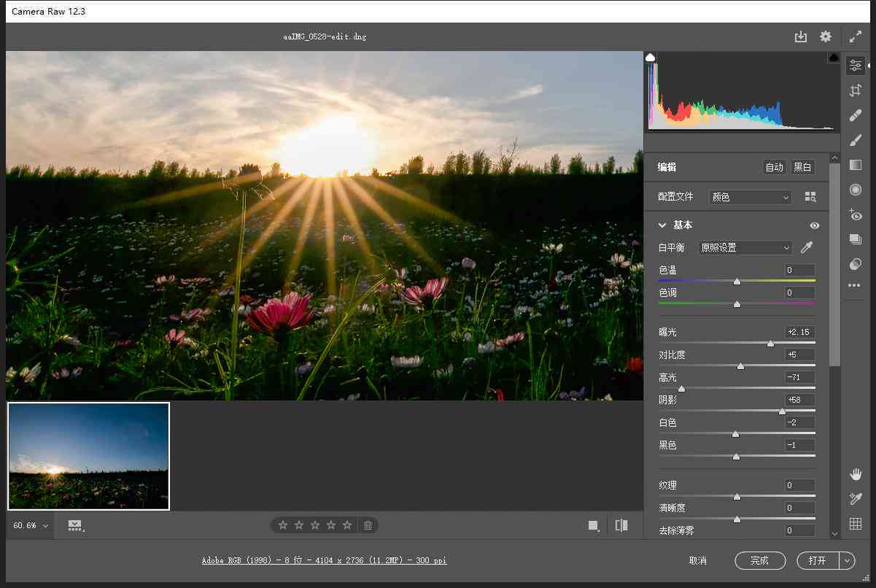This screenshot has width=876, height=588.
Task: Open workflow options link Adobe RGB (1998)
Action: (x=325, y=561)
